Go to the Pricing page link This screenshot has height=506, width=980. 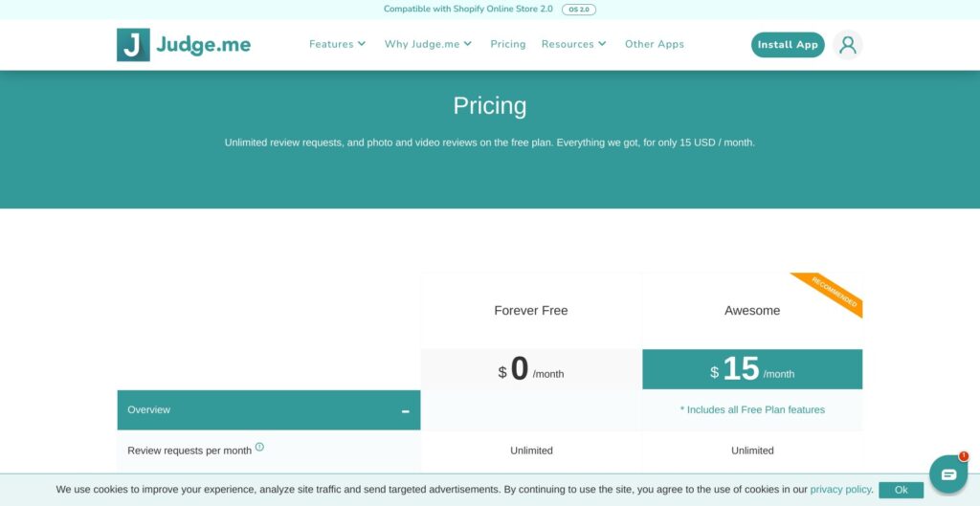[x=508, y=44]
